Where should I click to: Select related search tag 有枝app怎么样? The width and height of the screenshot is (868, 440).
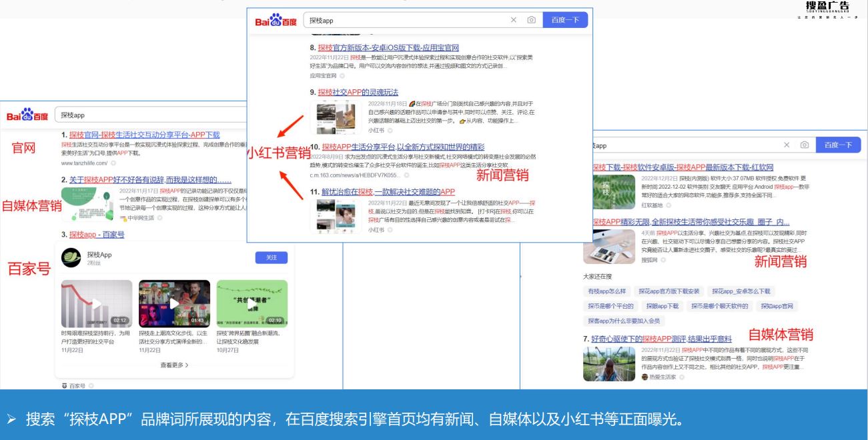(606, 291)
